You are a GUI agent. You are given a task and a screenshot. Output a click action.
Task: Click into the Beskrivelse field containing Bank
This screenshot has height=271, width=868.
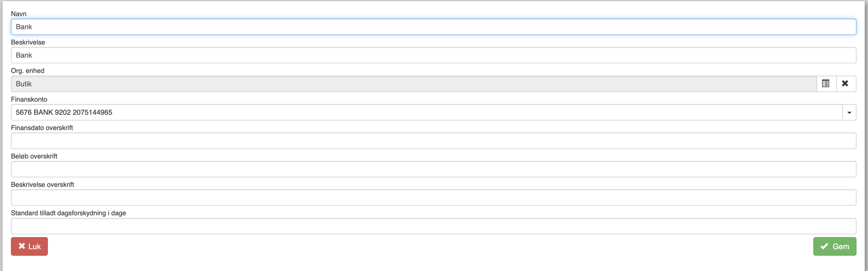tap(433, 55)
